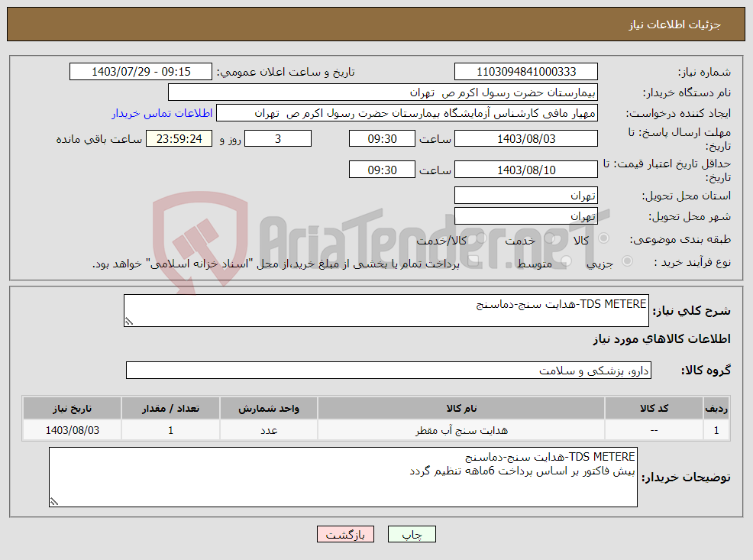Click the واحد شمارش column header
This screenshot has width=753, height=560.
pyautogui.click(x=269, y=408)
